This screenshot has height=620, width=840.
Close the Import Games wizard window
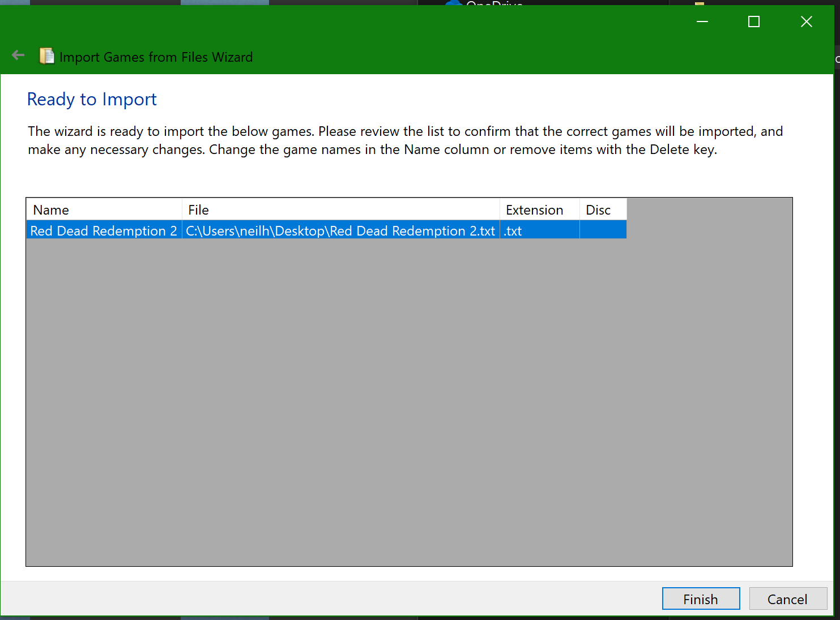coord(807,22)
